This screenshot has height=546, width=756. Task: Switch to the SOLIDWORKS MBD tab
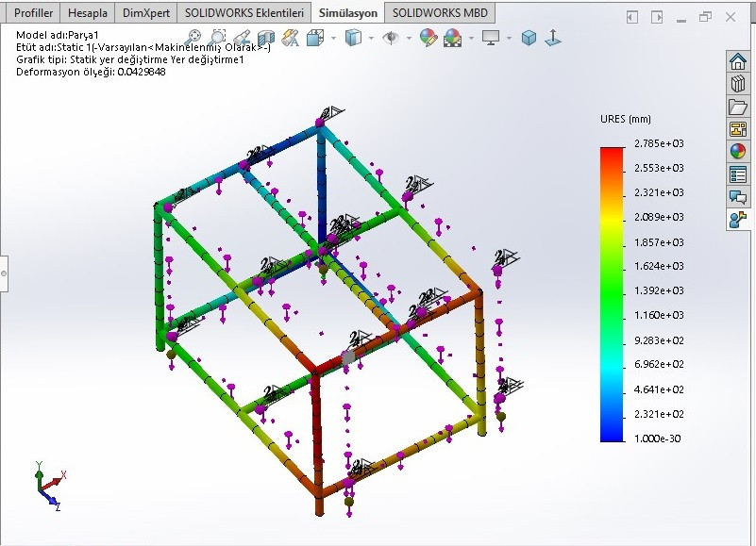click(440, 12)
